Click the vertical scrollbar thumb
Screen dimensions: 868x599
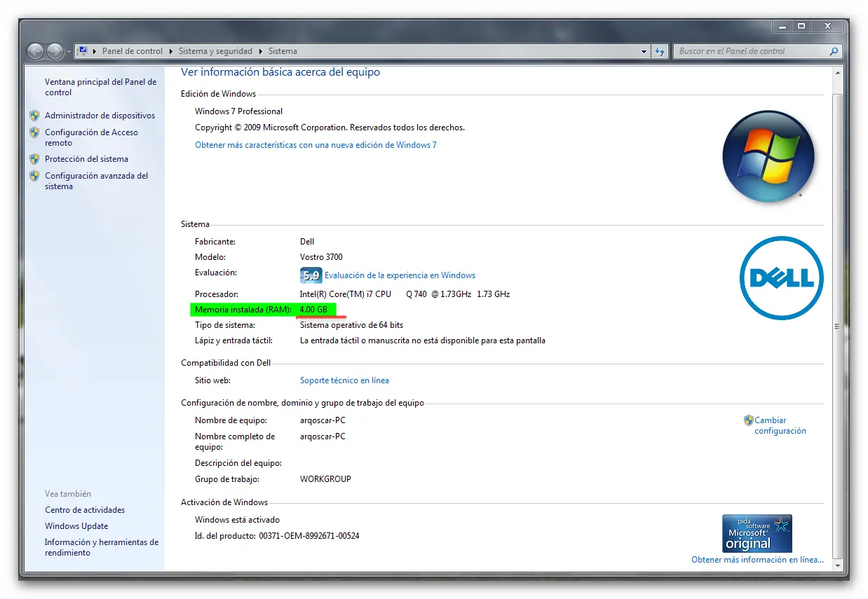pos(836,326)
